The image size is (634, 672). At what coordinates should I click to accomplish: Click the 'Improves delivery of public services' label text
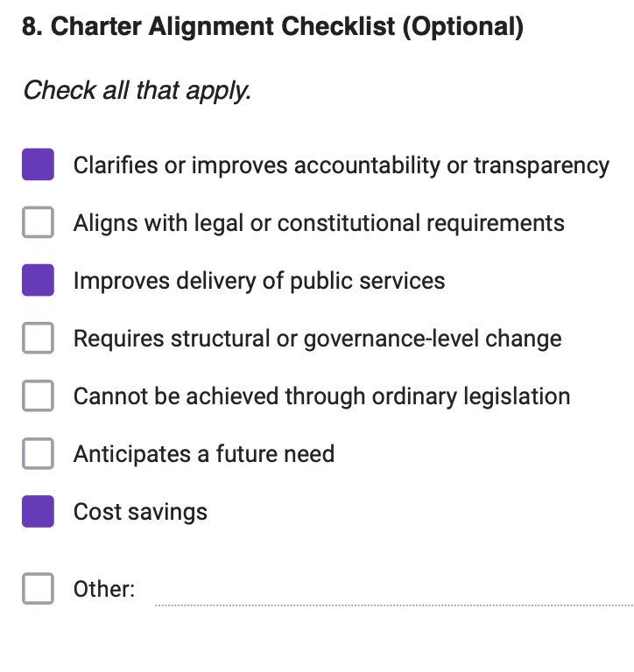click(x=259, y=281)
